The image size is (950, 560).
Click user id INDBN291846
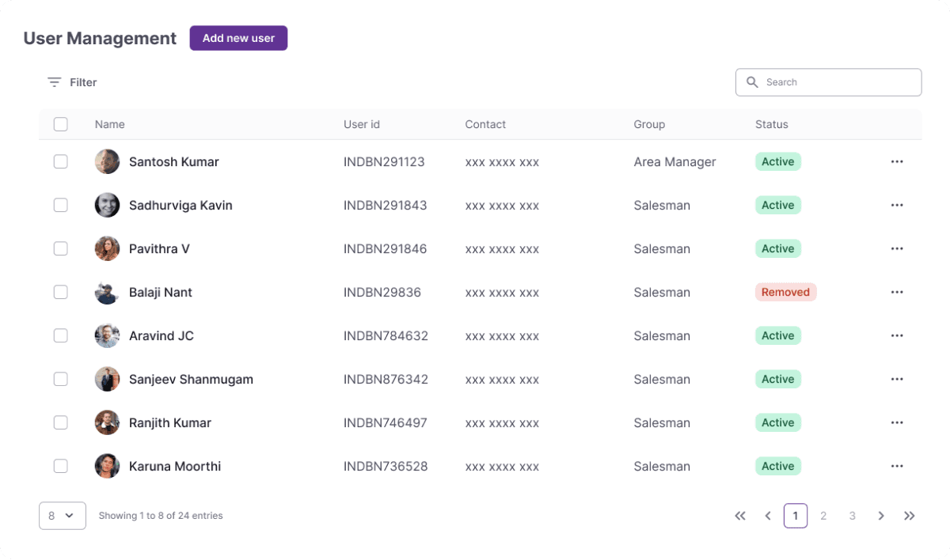[386, 248]
